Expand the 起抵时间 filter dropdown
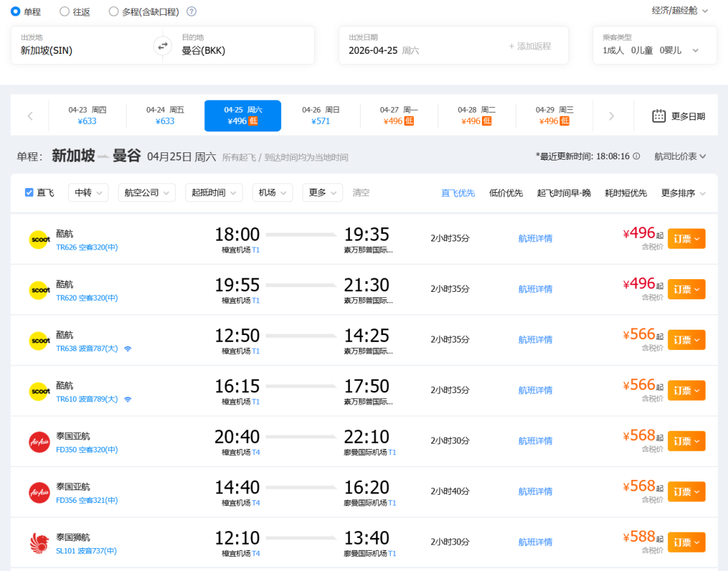The height and width of the screenshot is (571, 728). pyautogui.click(x=214, y=193)
